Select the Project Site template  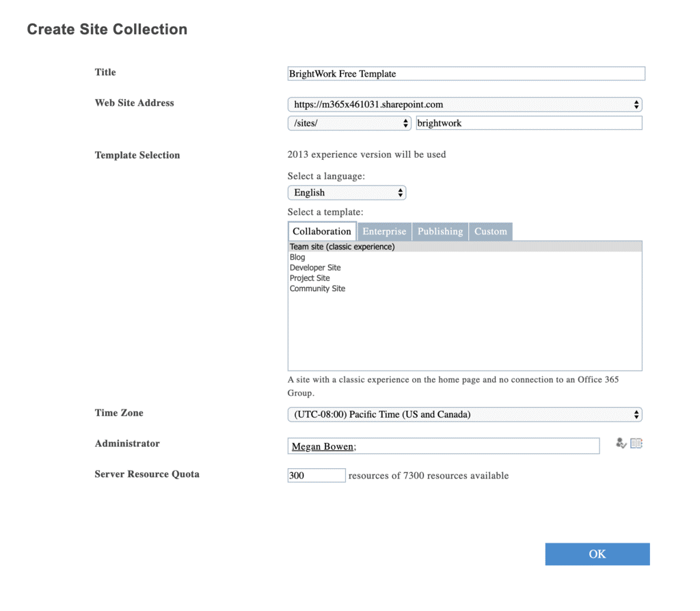coord(310,278)
